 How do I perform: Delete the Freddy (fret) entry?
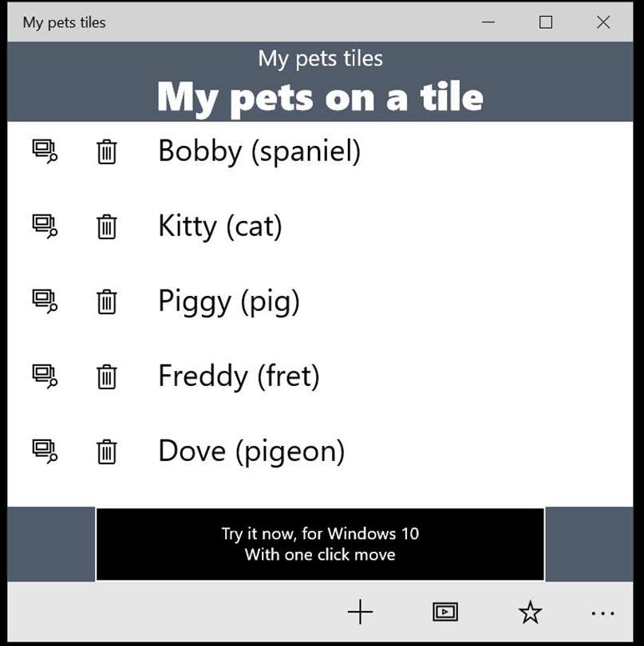point(106,376)
